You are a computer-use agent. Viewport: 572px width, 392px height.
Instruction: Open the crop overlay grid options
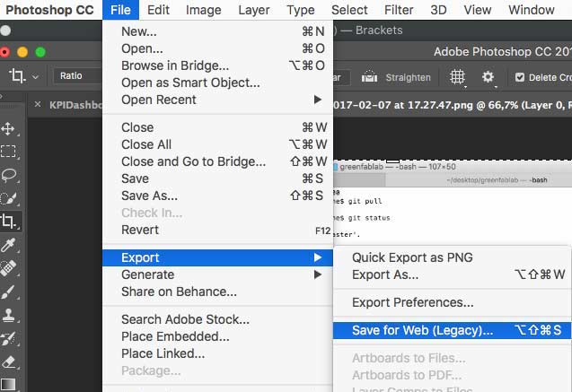[x=457, y=77]
